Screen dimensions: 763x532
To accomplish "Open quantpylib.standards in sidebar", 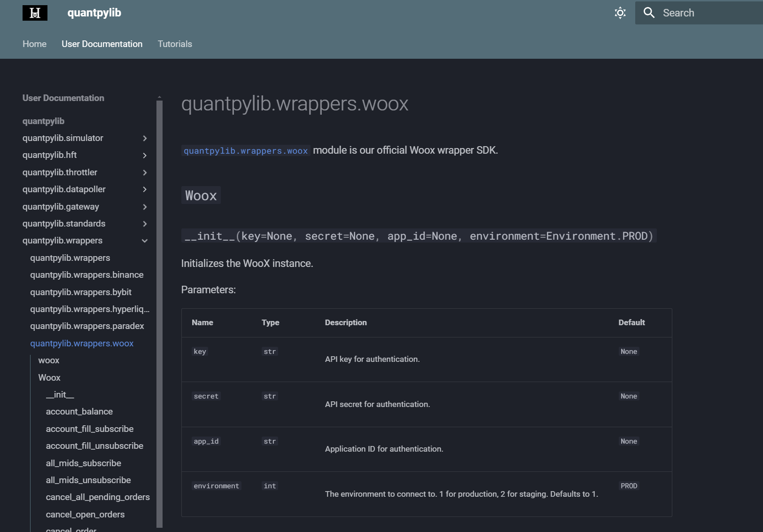I will pos(64,224).
